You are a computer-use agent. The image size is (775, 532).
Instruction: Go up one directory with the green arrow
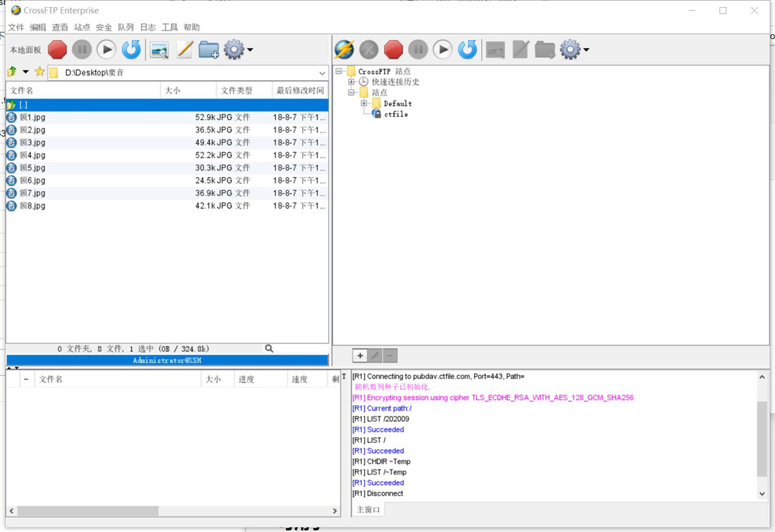pos(12,72)
